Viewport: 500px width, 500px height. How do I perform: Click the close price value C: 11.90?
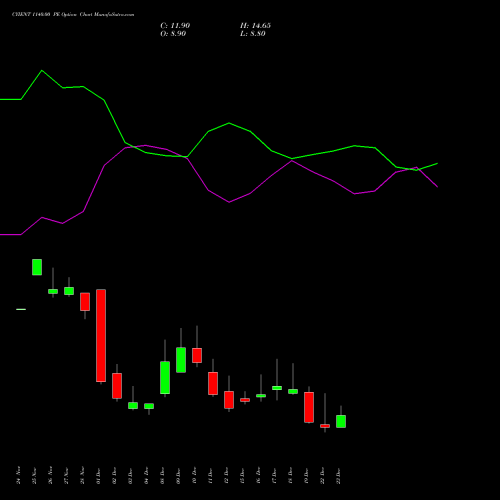[175, 26]
